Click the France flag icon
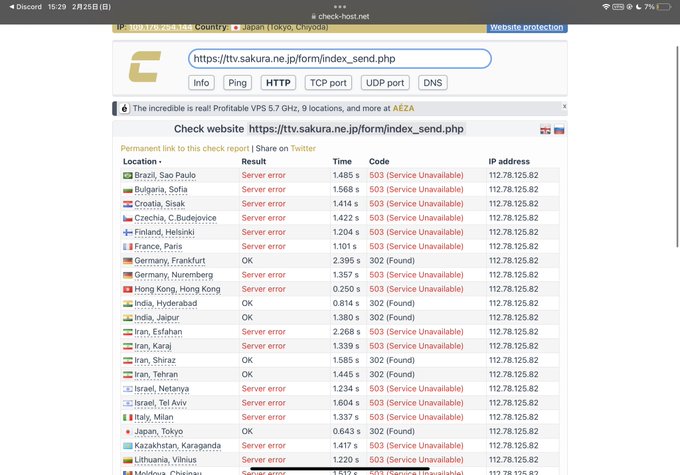The height and width of the screenshot is (475, 680). click(x=128, y=246)
